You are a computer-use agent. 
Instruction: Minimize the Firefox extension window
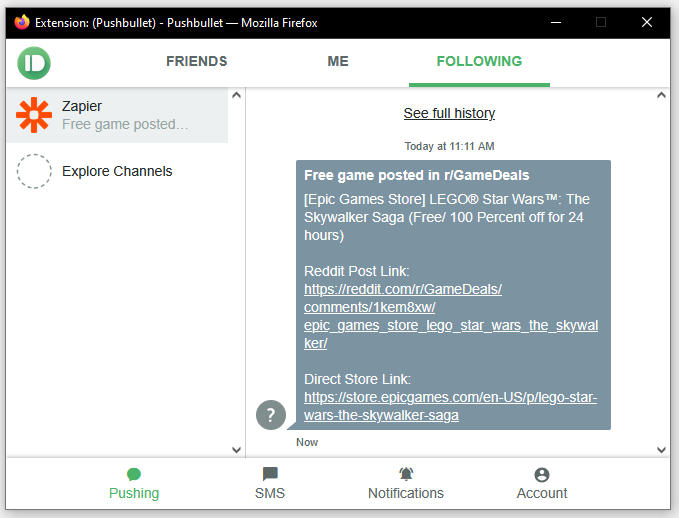556,23
